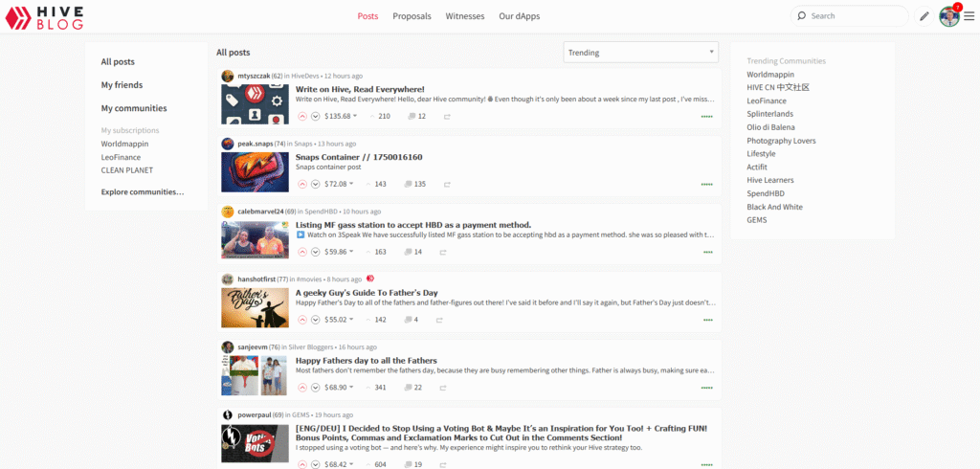
Task: Downvote 'Happy Fathers day to all the Fathers'
Action: (x=316, y=388)
